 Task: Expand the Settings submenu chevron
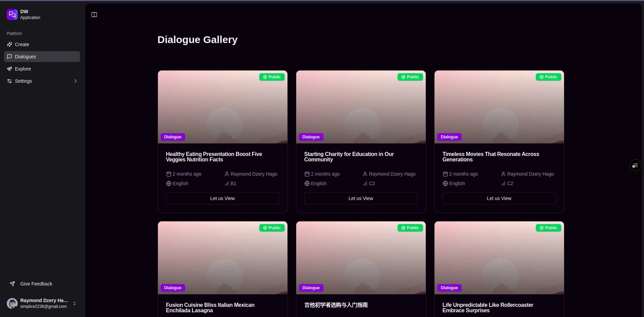coord(76,81)
